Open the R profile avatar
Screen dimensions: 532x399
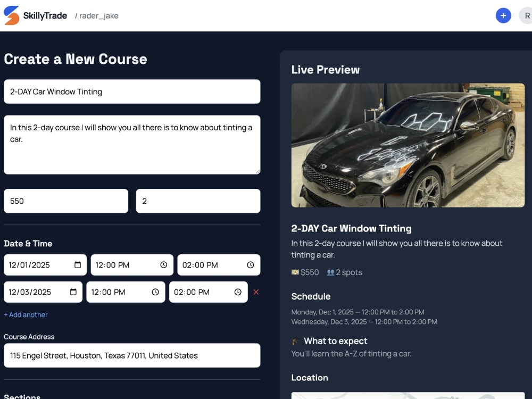click(x=526, y=15)
